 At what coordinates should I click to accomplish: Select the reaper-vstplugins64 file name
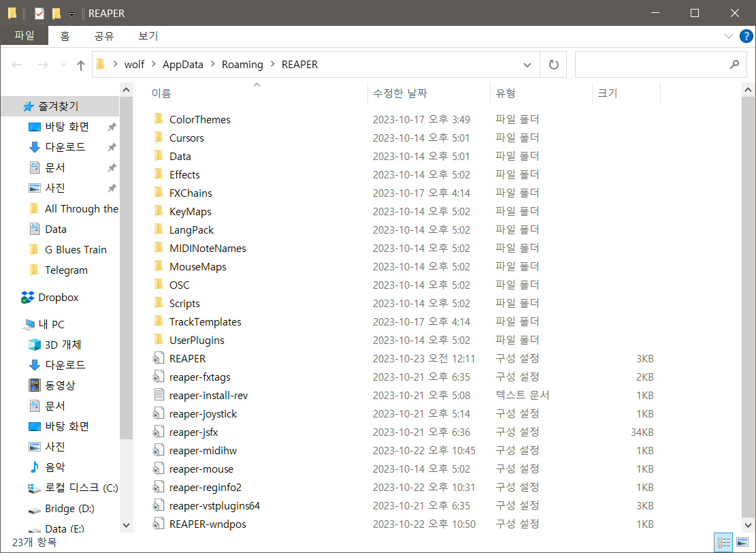[x=214, y=506]
